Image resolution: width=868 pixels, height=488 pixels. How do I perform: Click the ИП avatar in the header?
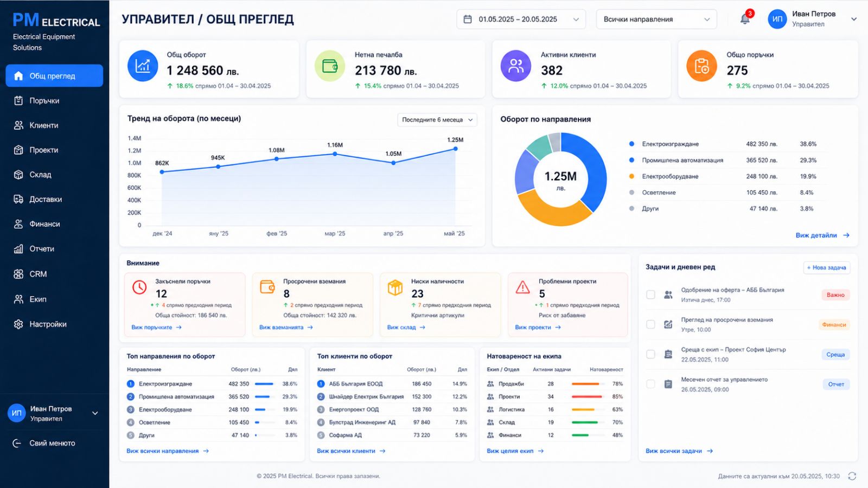click(777, 19)
